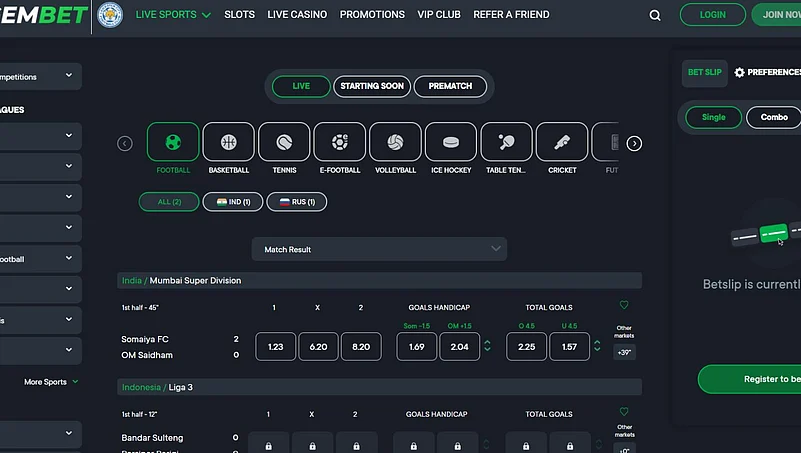
Task: Bet under 4.5 goals at 1.57
Action: (x=570, y=347)
